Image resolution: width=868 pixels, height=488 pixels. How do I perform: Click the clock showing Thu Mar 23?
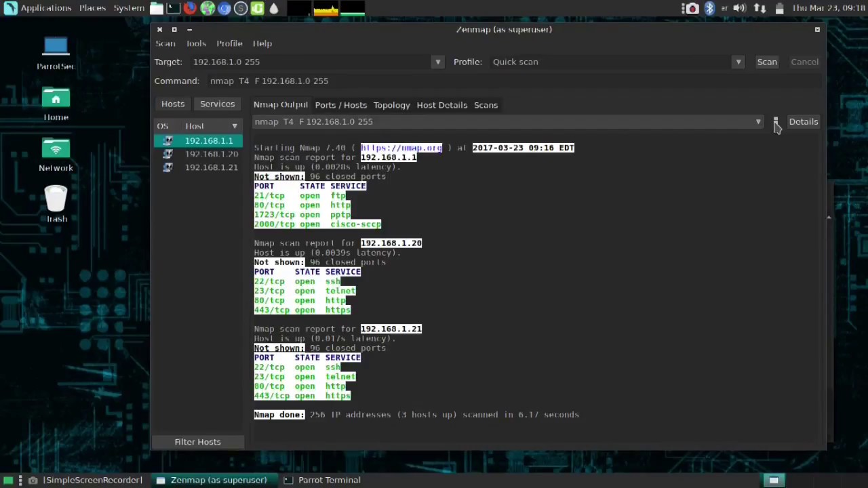(x=829, y=8)
